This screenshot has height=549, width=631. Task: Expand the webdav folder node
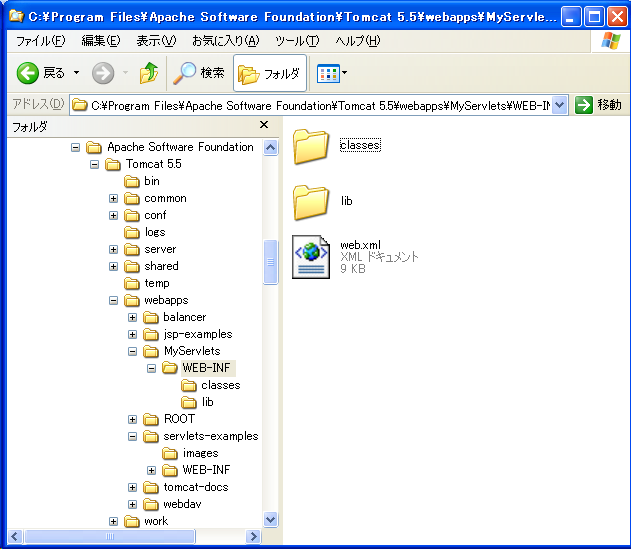(132, 504)
